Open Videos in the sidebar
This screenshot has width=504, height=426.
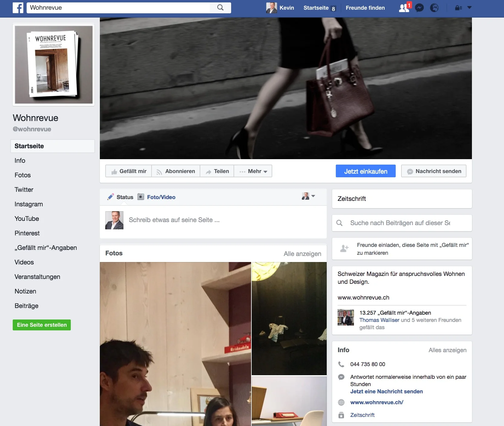point(24,262)
